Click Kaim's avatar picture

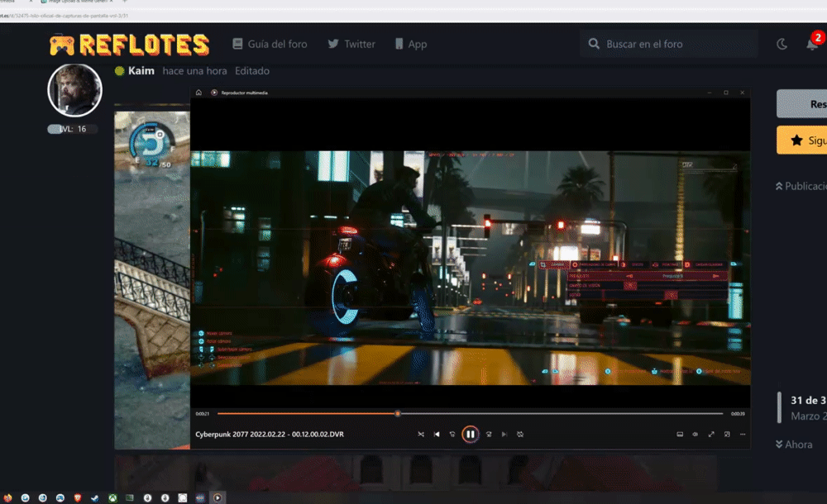[x=75, y=90]
